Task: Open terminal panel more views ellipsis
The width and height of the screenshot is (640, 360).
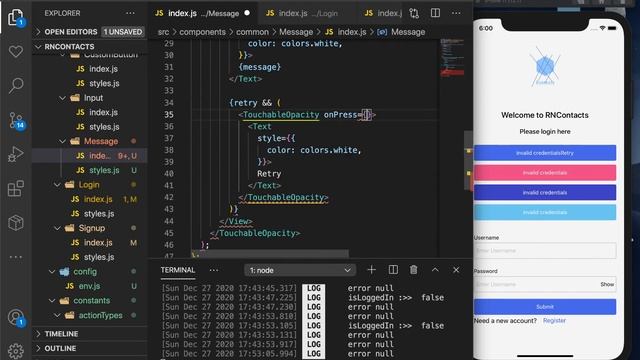Action: (213, 270)
